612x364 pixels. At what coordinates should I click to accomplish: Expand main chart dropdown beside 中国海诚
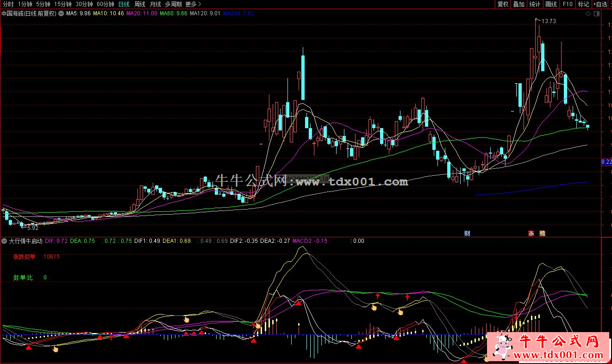[61, 13]
